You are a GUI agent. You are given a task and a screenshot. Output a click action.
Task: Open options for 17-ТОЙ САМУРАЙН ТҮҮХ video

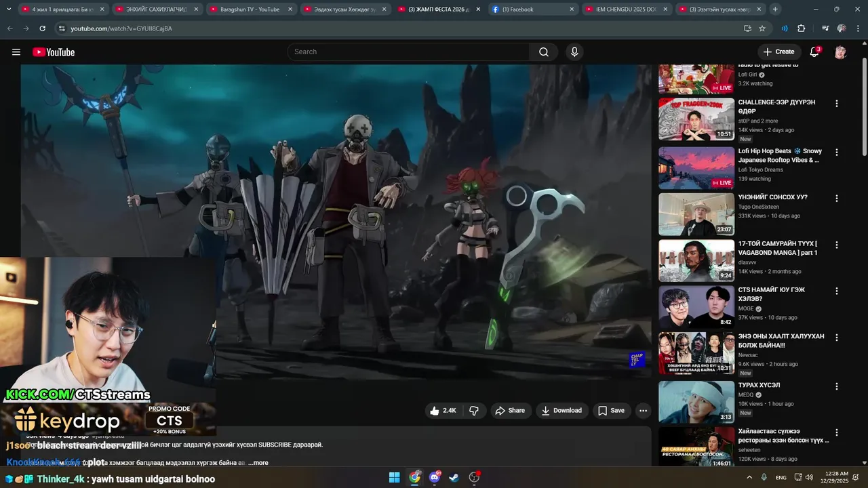point(836,245)
